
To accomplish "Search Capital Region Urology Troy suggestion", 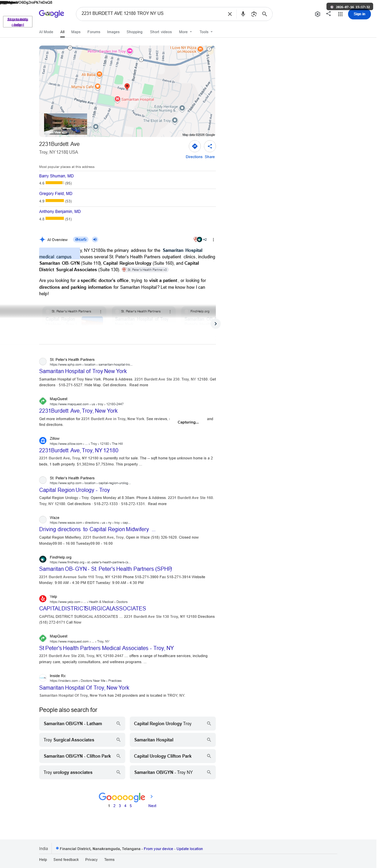I will (173, 723).
